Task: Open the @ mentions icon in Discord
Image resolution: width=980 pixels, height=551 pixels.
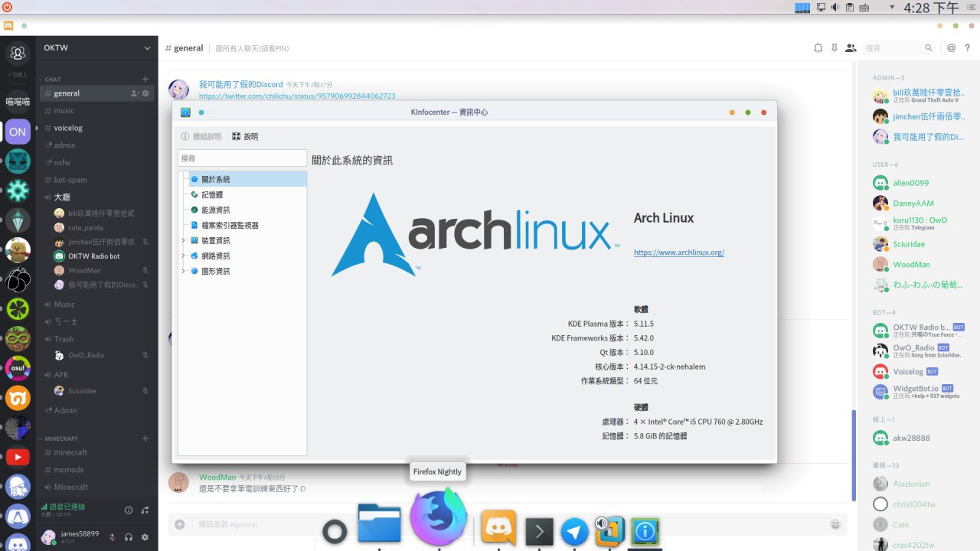Action: [x=952, y=48]
